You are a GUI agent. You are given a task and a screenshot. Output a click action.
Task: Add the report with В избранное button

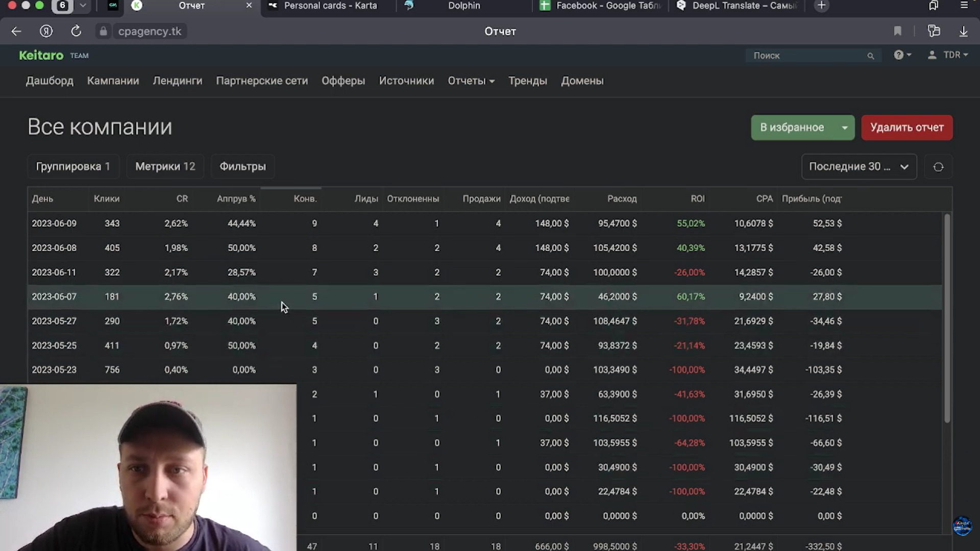(792, 128)
